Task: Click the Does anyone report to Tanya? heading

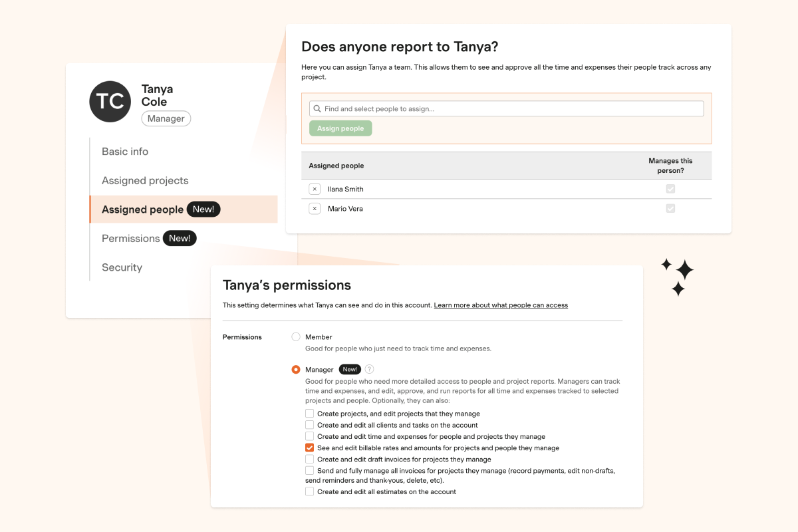Action: click(400, 47)
